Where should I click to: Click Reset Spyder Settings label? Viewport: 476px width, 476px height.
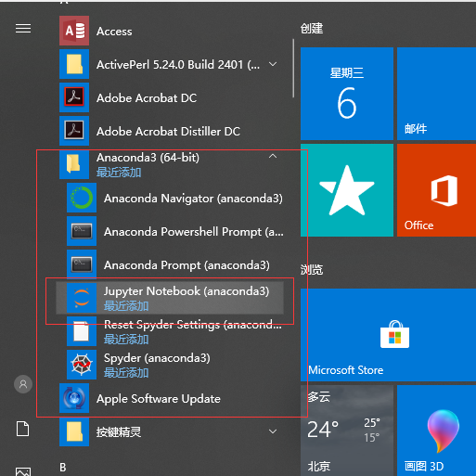coord(193,325)
